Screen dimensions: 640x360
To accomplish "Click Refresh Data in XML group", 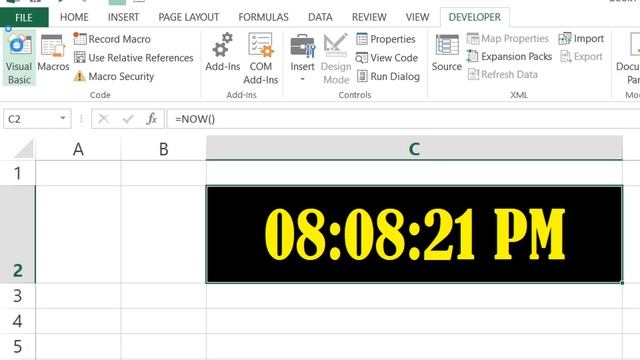I will click(x=502, y=74).
